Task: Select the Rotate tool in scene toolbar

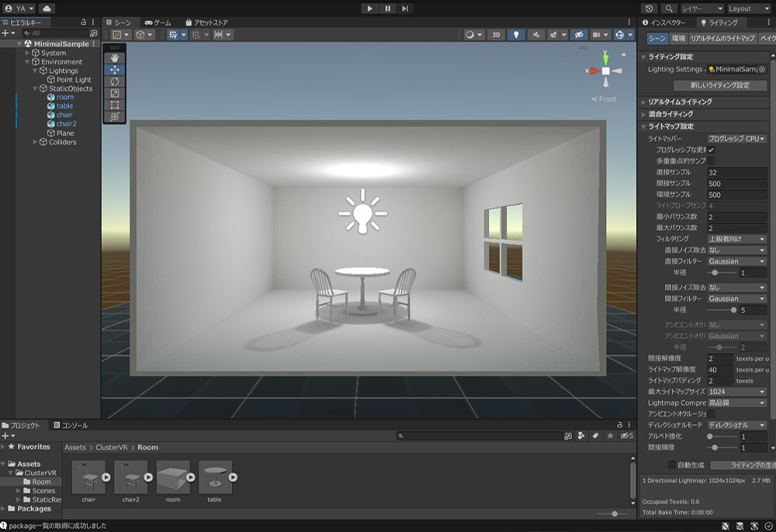Action: pos(115,81)
